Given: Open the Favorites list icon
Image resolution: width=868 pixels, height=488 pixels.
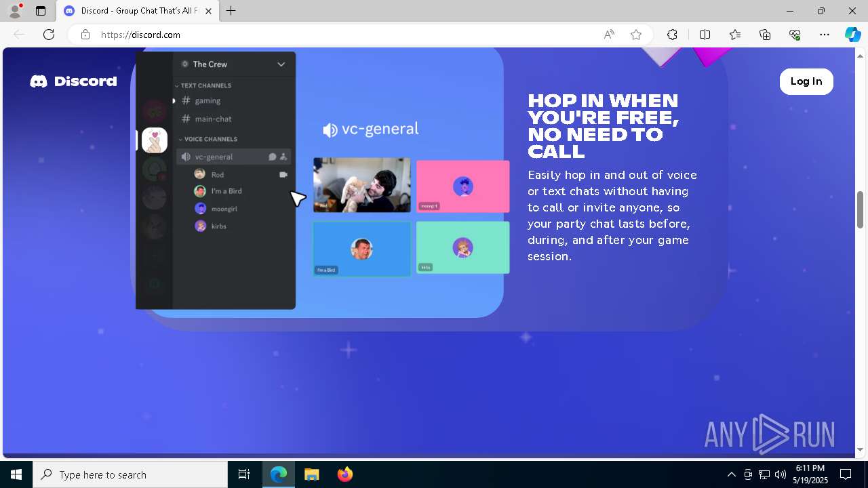Looking at the screenshot, I should [x=735, y=35].
